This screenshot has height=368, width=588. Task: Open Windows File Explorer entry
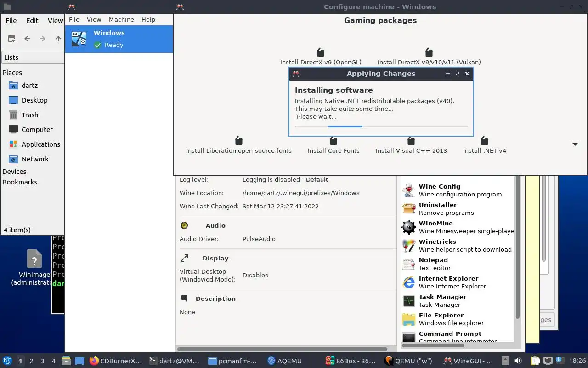[458, 319]
